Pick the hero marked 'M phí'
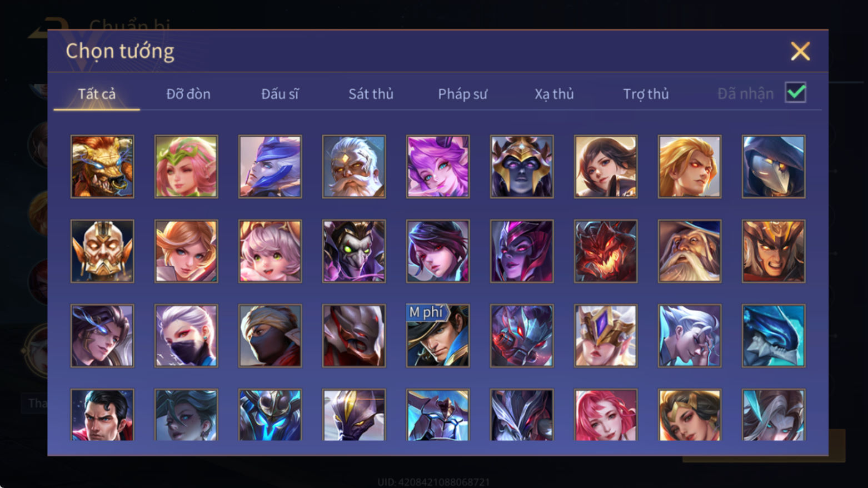 click(x=438, y=336)
